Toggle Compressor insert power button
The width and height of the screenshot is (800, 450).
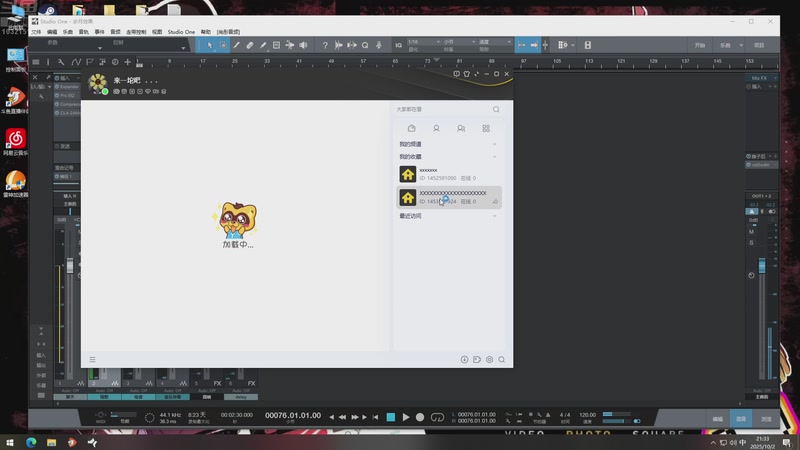57,104
